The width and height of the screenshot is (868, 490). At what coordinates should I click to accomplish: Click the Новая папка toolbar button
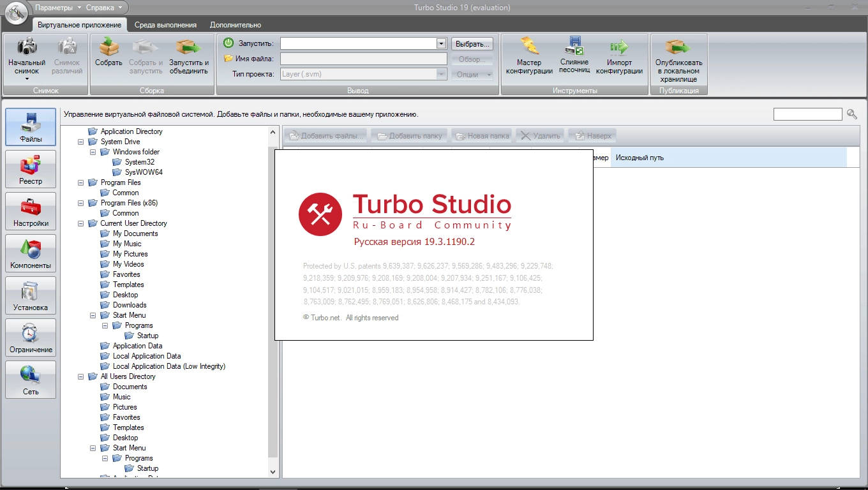click(x=482, y=136)
